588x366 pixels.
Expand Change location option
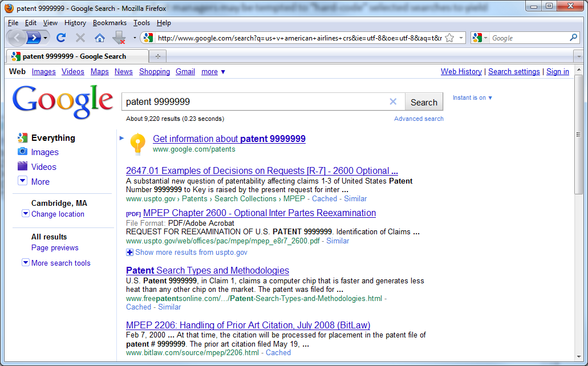[26, 214]
